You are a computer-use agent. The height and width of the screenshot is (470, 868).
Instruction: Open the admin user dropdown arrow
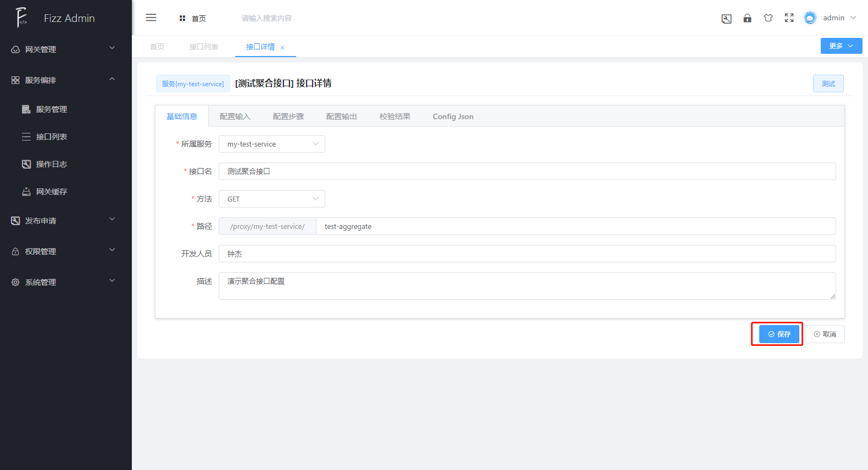pyautogui.click(x=853, y=18)
